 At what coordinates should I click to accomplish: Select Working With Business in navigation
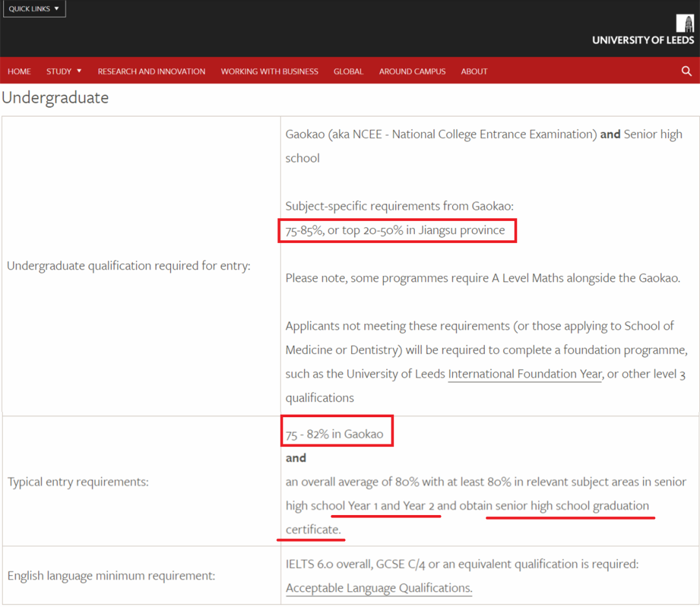[269, 71]
